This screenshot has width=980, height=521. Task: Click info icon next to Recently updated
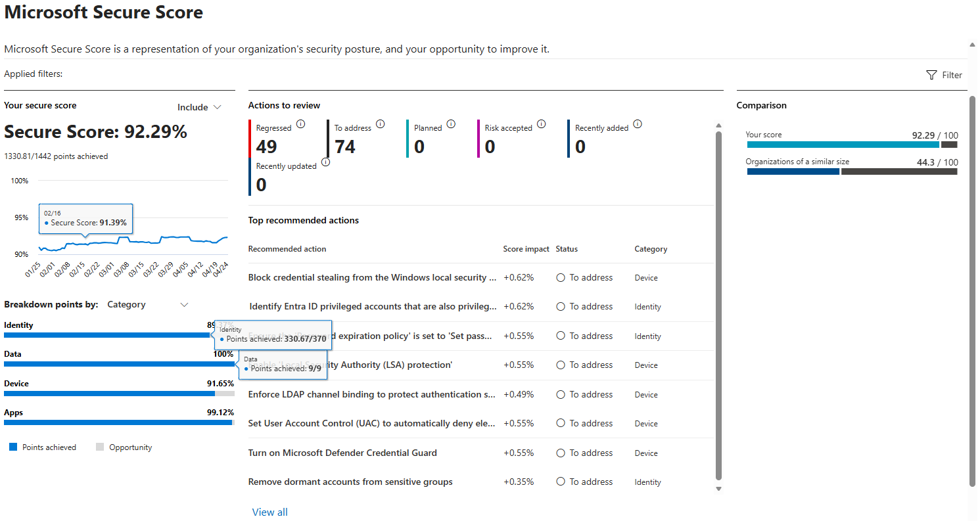coord(325,162)
